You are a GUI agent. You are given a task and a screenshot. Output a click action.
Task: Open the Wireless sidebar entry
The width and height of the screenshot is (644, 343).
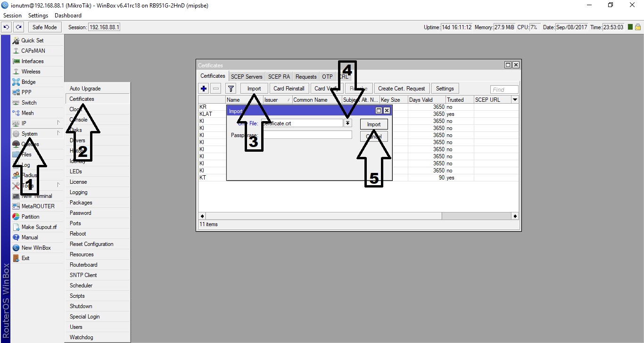click(x=31, y=72)
